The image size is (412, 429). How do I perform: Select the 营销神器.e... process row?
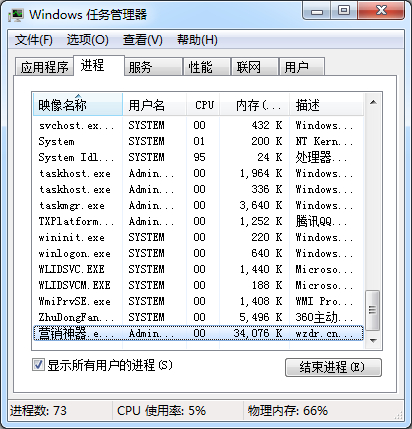tap(198, 333)
